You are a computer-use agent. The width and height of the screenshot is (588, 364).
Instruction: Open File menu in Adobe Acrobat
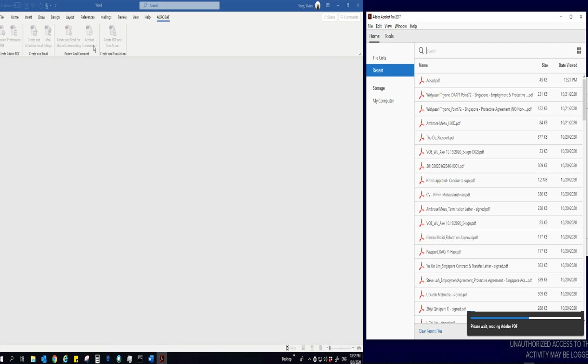pyautogui.click(x=370, y=26)
